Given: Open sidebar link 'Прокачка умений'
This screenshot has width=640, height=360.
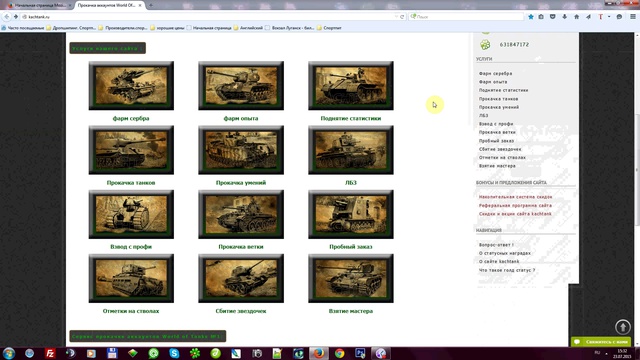Looking at the screenshot, I should pos(499,107).
